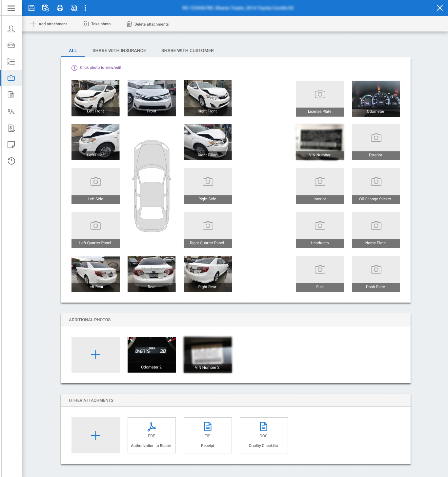
Task: Open the Right Front photo
Action: pos(208,98)
